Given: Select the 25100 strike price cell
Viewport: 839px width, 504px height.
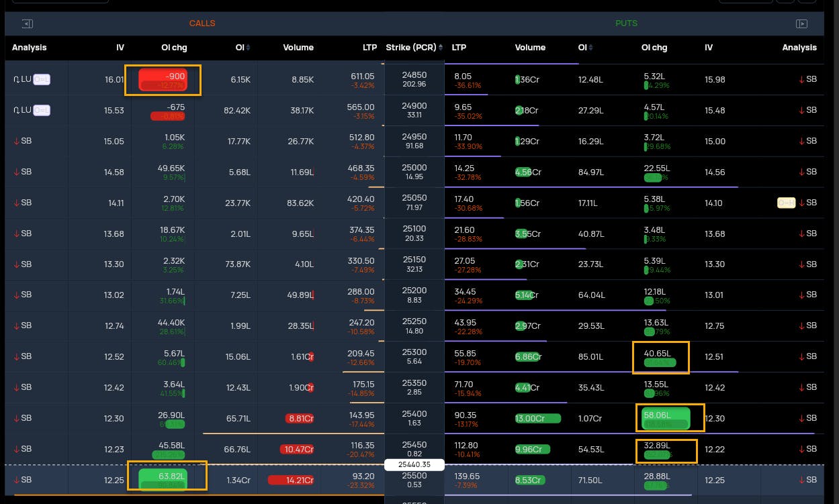Looking at the screenshot, I should point(414,234).
